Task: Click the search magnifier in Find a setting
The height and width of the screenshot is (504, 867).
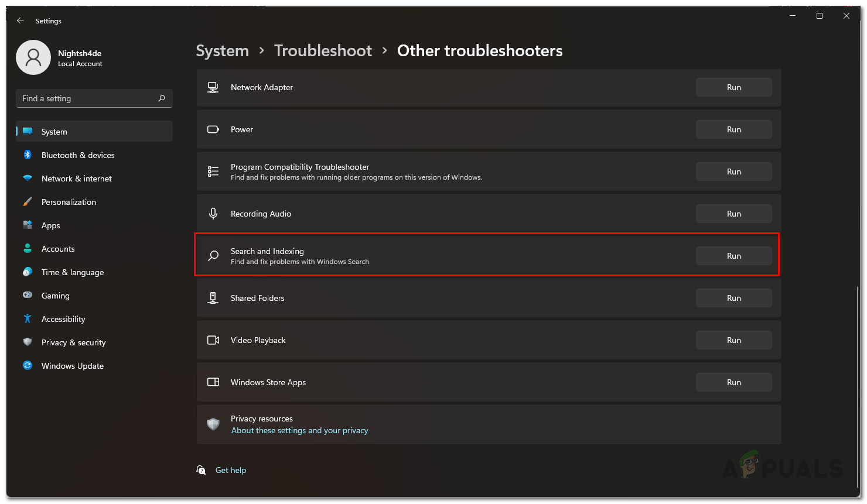Action: pos(162,98)
